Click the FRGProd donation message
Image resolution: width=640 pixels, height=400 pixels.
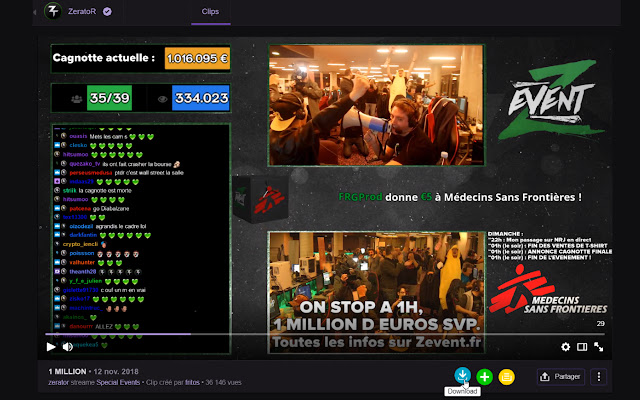(x=460, y=197)
